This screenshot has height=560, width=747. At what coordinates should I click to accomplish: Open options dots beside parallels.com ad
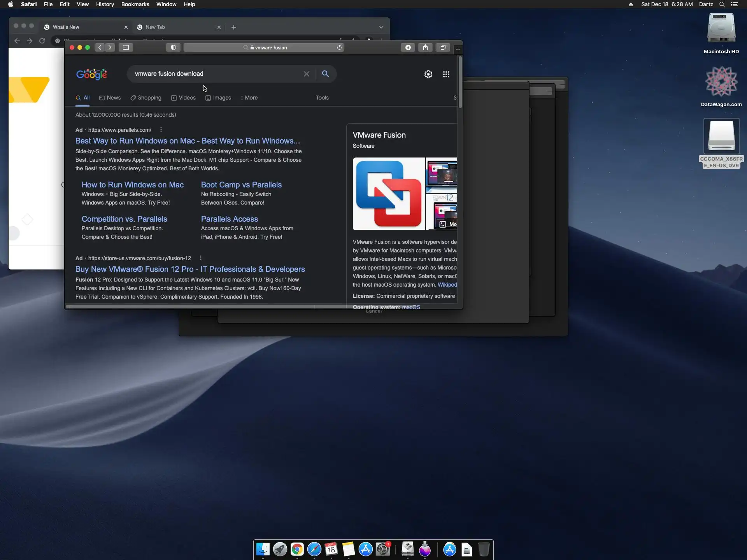coord(161,130)
